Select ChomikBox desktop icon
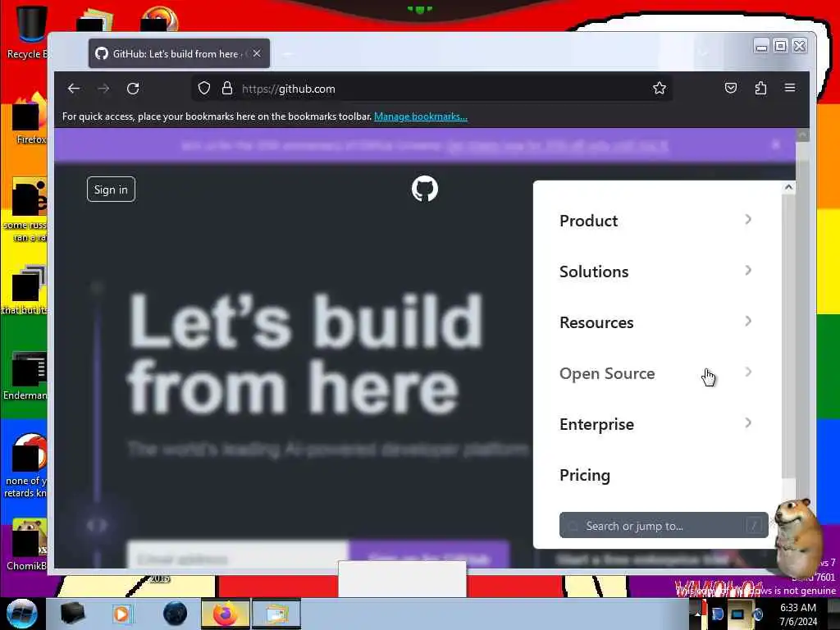The height and width of the screenshot is (630, 840). coord(27,544)
